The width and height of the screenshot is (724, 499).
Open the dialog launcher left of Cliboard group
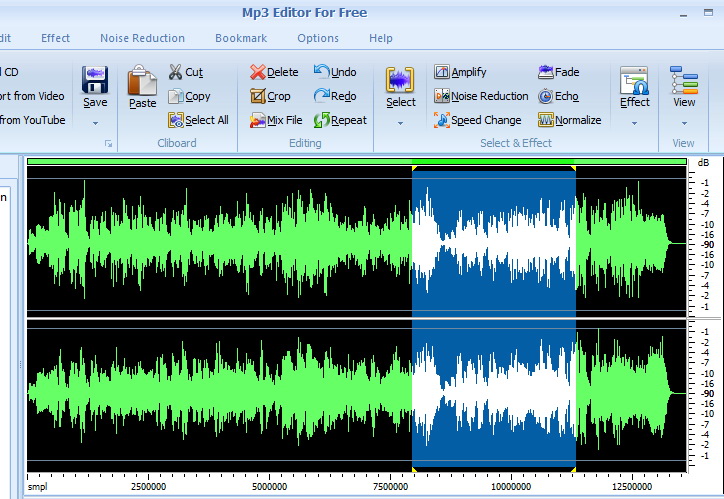pyautogui.click(x=109, y=144)
